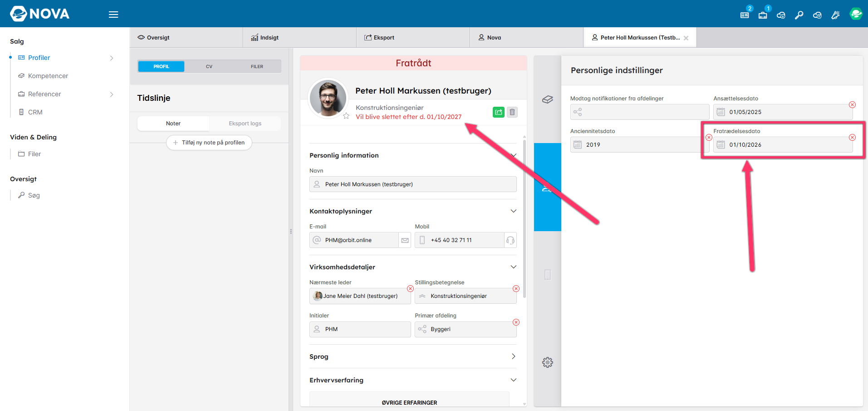Select the PROFIL view toggle

161,66
